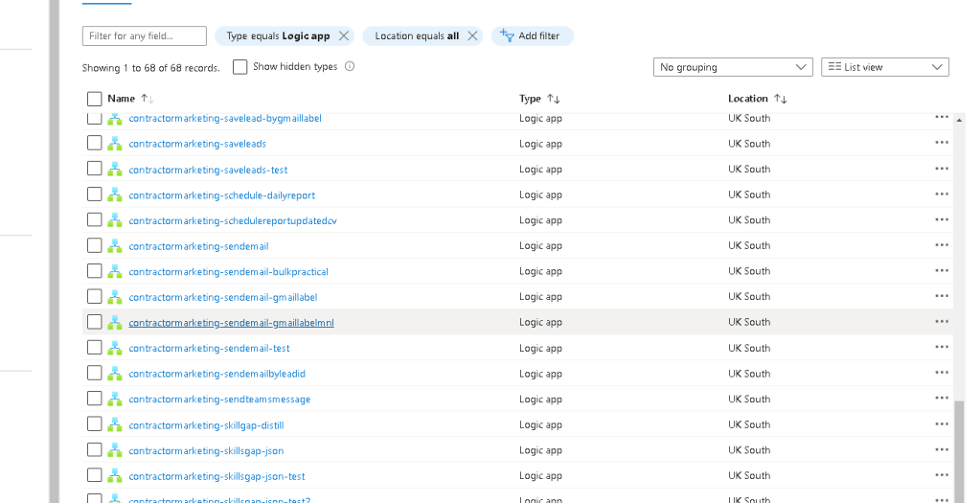Click the Filter for any field box
The height and width of the screenshot is (503, 980).
point(145,36)
